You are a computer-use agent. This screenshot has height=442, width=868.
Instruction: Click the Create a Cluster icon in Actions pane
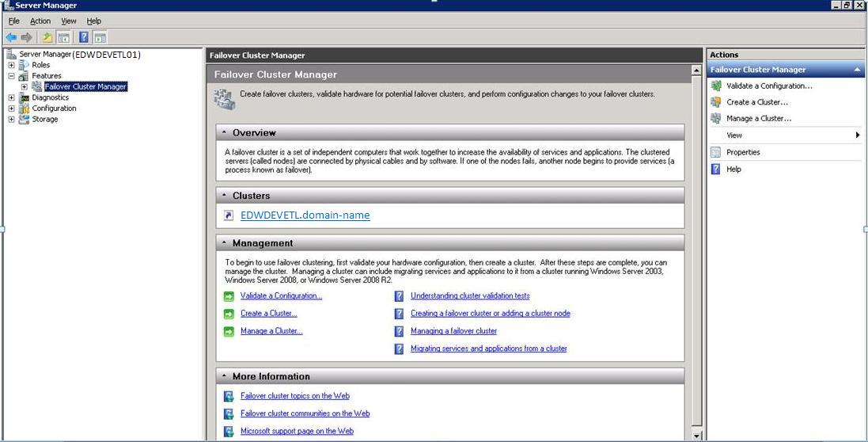[716, 102]
